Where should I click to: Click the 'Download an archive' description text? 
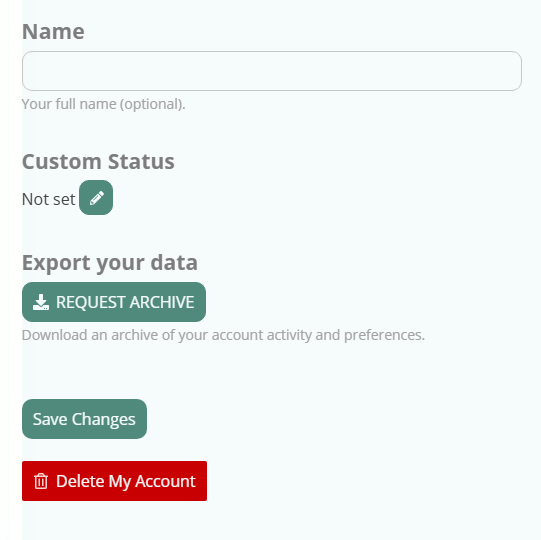point(223,335)
